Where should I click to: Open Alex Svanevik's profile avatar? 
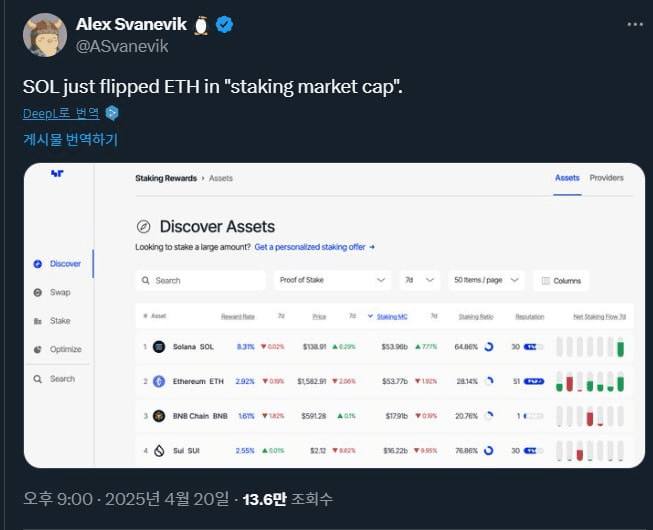click(x=43, y=35)
